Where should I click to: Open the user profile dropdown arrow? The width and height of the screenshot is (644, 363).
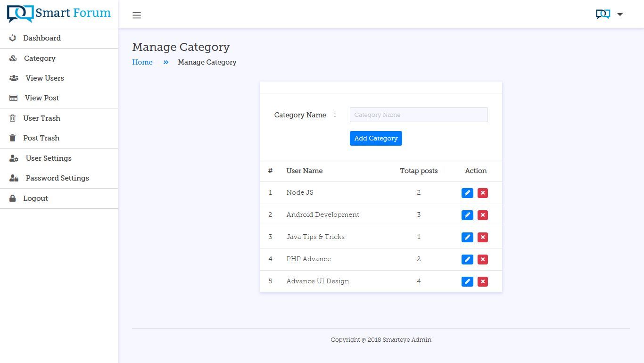point(620,15)
